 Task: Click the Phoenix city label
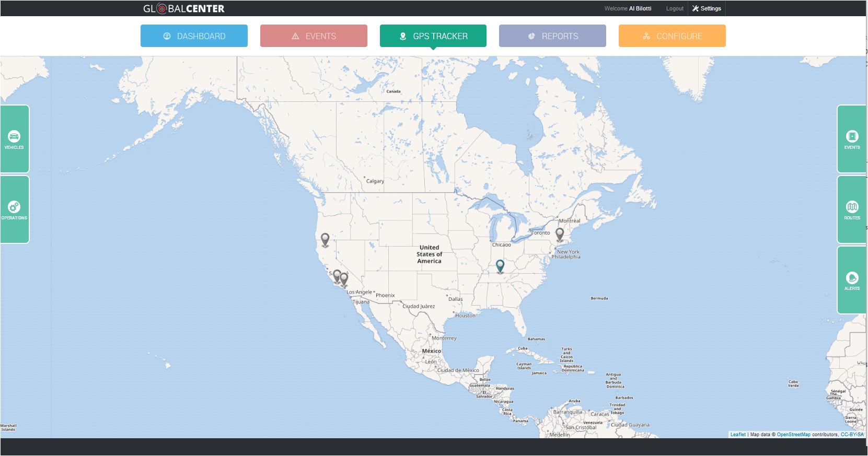[385, 295]
